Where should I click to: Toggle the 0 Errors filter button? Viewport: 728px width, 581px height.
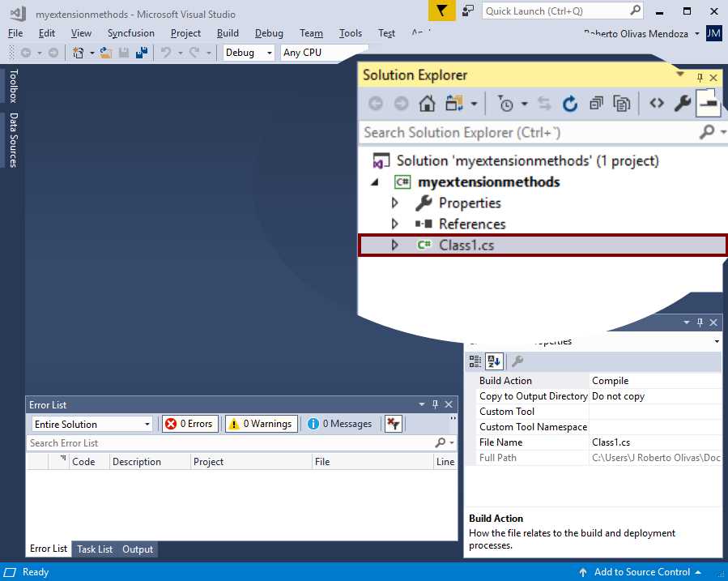click(189, 423)
